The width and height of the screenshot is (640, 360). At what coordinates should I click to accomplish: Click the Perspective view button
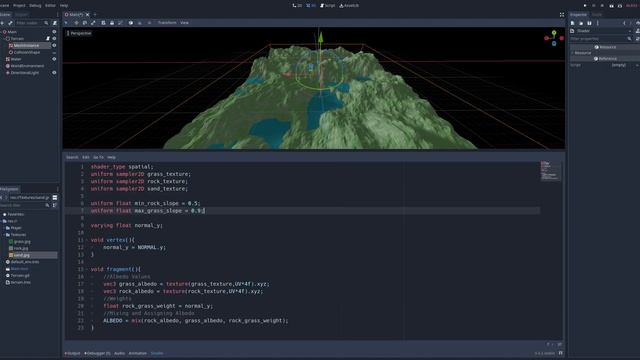(x=79, y=33)
